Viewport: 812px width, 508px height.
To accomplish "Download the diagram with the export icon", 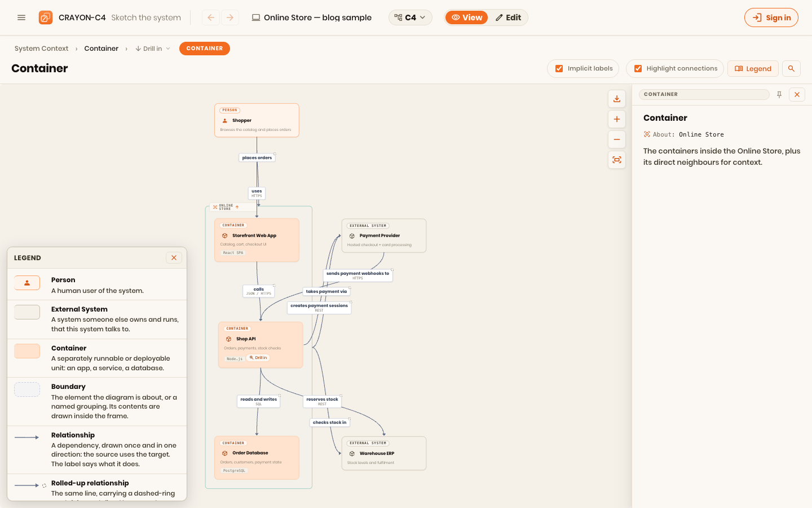I will point(617,99).
